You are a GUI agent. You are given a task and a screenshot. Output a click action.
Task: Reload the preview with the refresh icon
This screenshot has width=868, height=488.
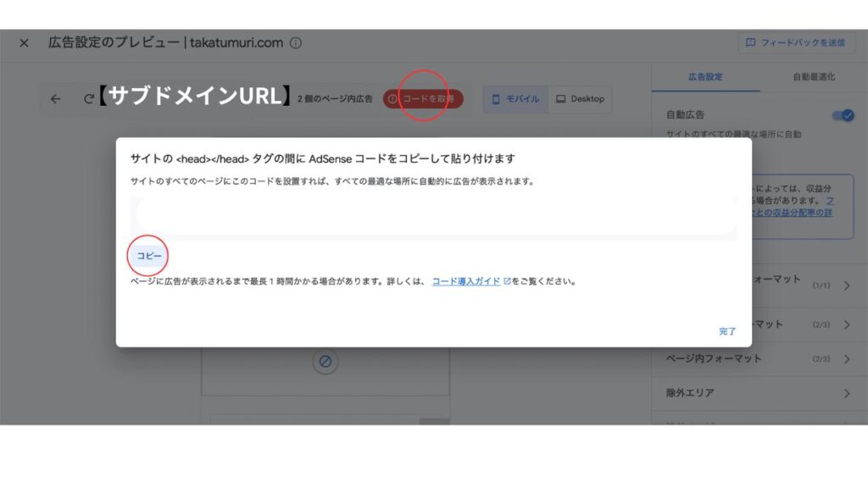click(x=87, y=99)
